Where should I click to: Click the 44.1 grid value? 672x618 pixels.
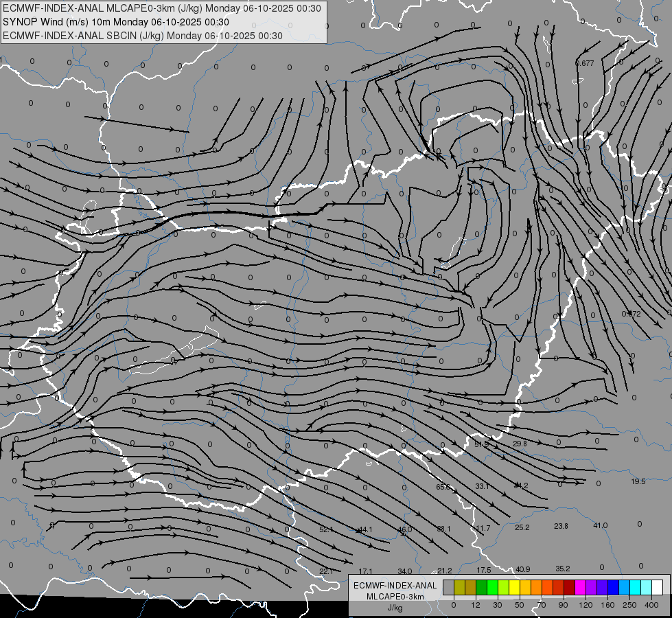365,529
